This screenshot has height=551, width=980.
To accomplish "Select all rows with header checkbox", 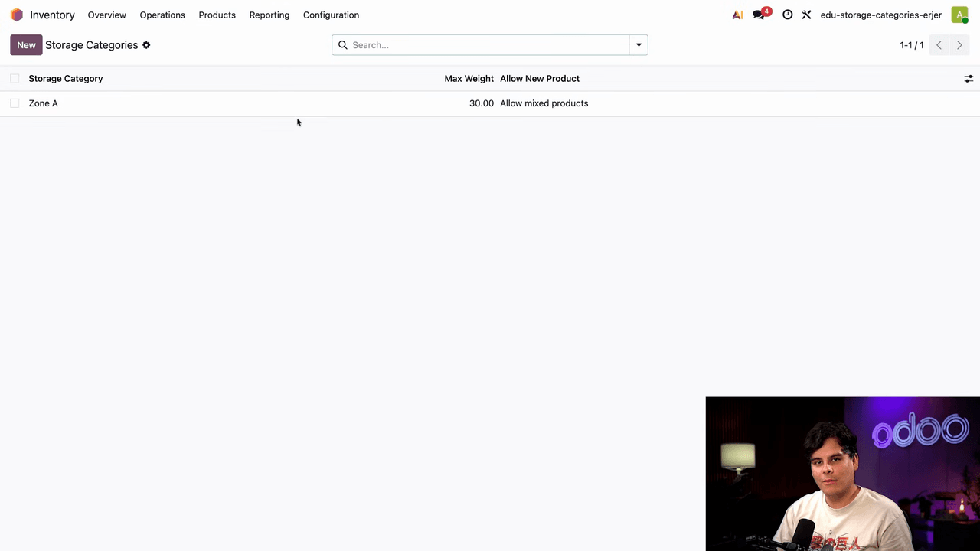I will [15, 79].
